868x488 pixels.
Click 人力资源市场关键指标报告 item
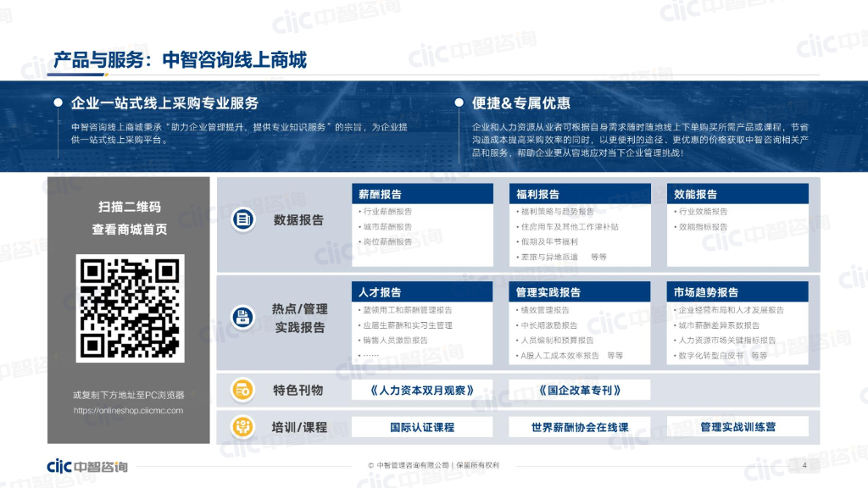727,341
